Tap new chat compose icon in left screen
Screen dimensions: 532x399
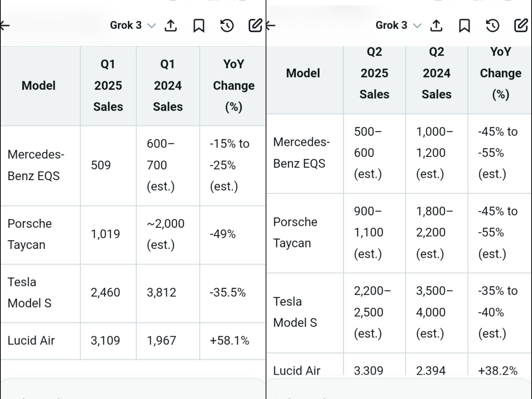pyautogui.click(x=255, y=25)
